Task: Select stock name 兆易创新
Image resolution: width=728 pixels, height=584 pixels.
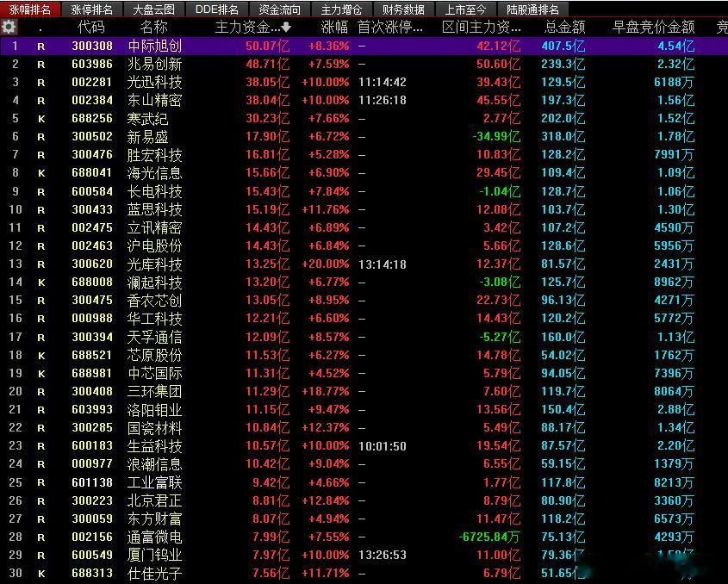Action: point(154,64)
